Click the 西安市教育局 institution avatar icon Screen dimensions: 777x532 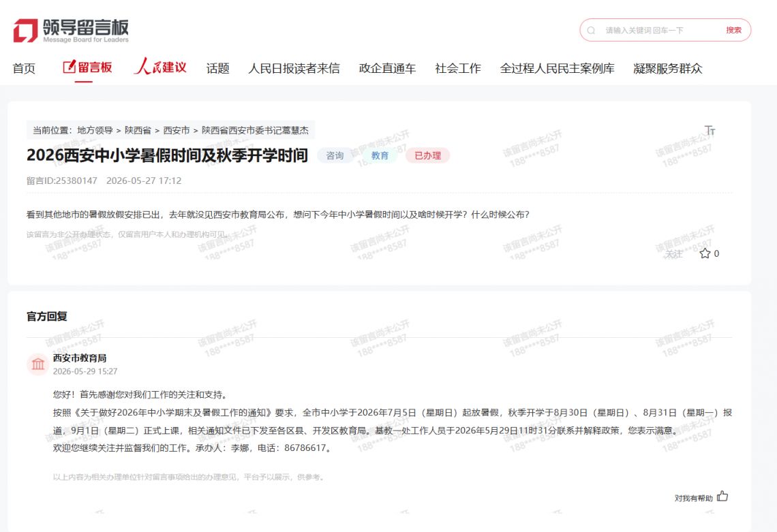point(38,364)
